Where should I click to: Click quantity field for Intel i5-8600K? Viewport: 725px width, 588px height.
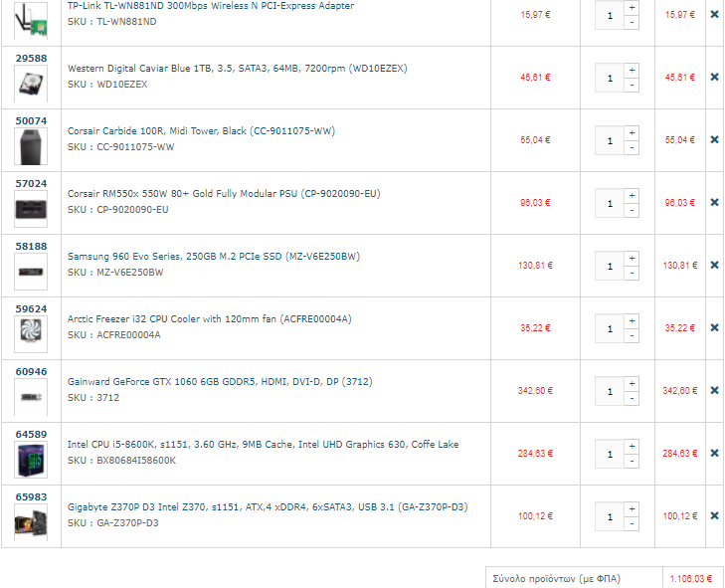pos(610,454)
